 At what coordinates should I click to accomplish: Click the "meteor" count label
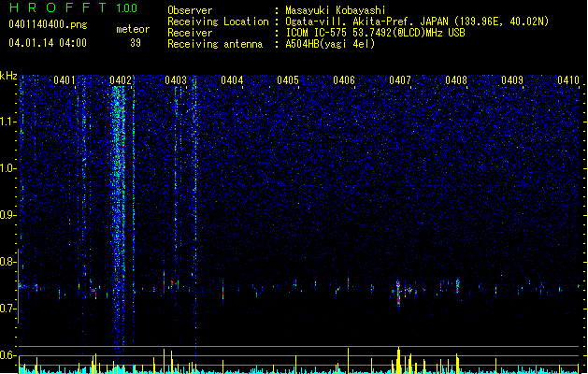133,29
